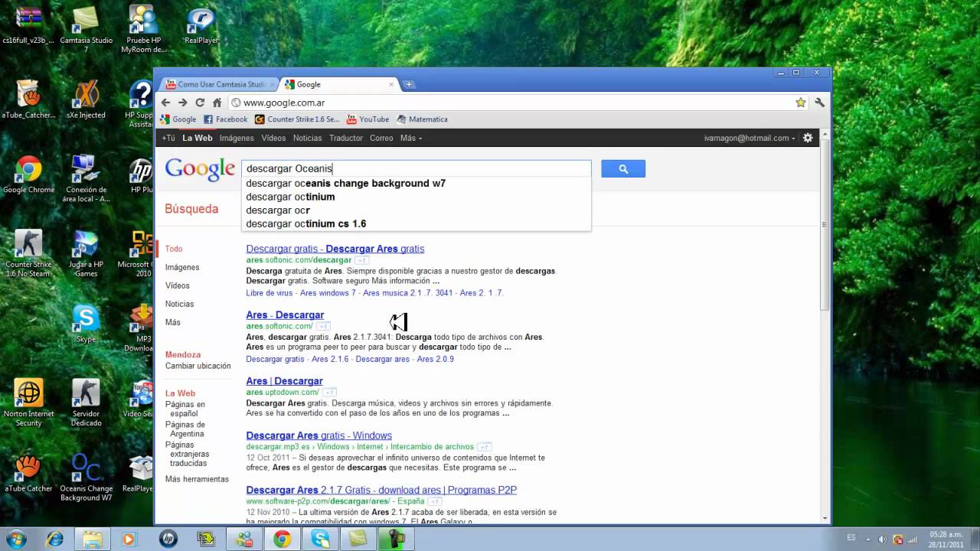Expand the Más dropdown in Google bar
980x551 pixels.
coord(410,138)
